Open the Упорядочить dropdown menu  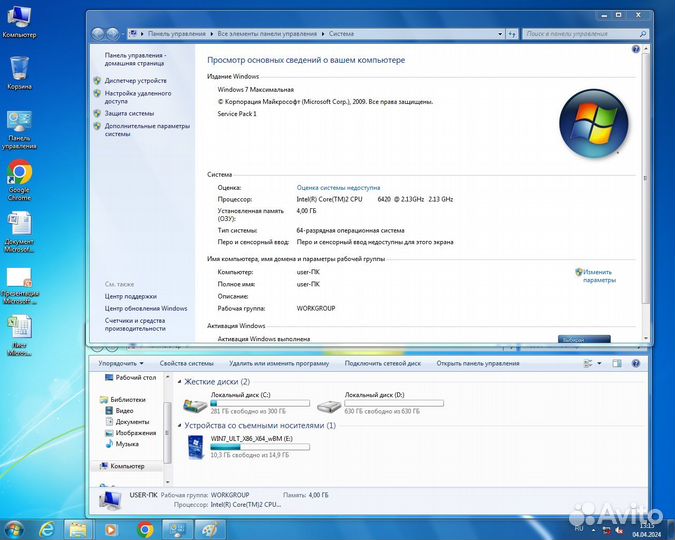tap(121, 363)
